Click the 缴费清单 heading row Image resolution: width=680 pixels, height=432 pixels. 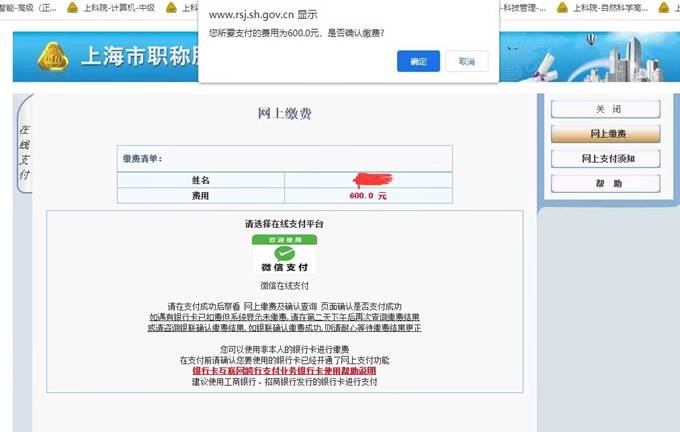[x=285, y=159]
